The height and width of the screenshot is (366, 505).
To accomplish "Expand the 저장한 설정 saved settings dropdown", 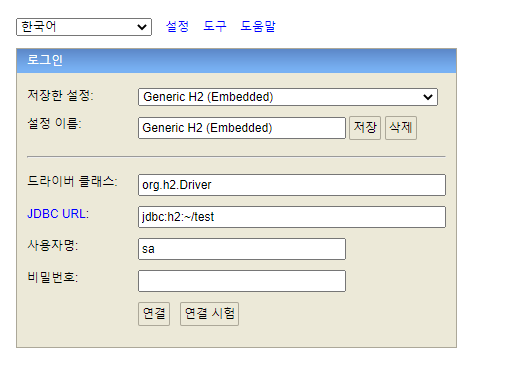I will pos(288,97).
